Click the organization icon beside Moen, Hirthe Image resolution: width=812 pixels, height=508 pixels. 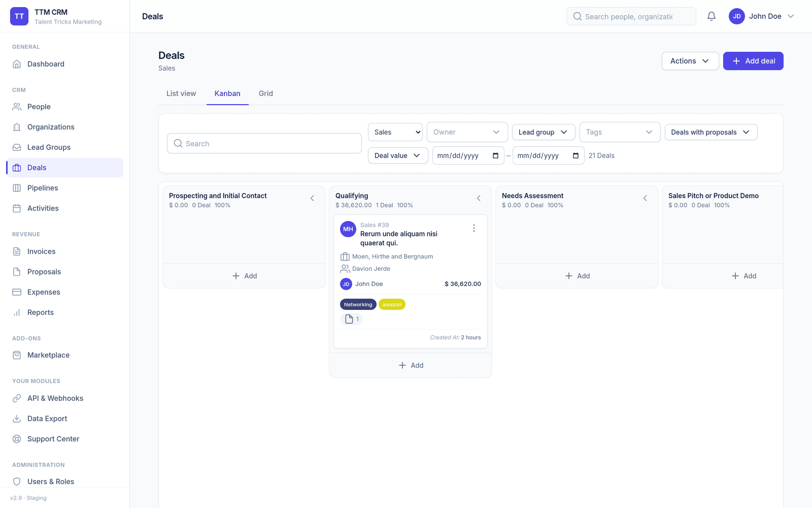click(345, 257)
